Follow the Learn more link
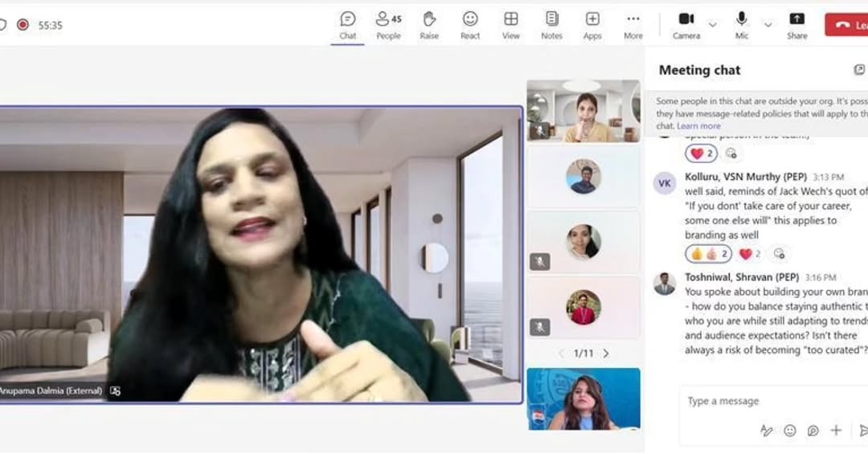868x454 pixels. pyautogui.click(x=698, y=126)
